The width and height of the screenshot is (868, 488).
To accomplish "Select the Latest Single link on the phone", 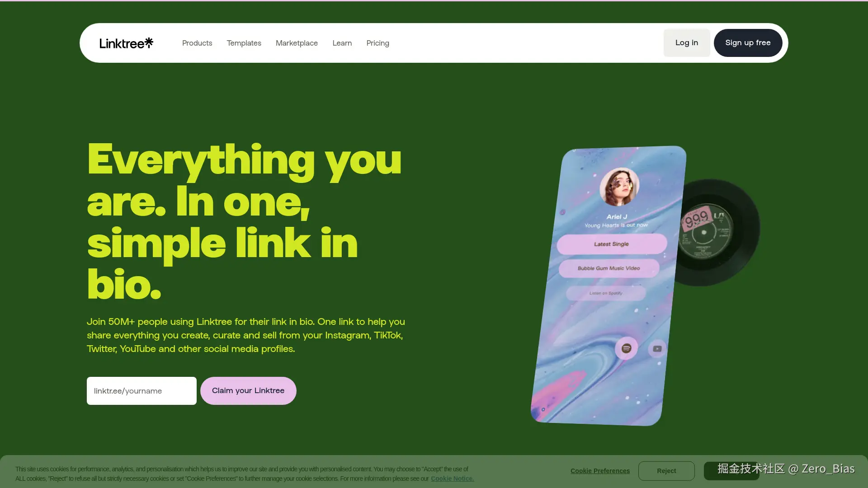I will click(x=612, y=244).
